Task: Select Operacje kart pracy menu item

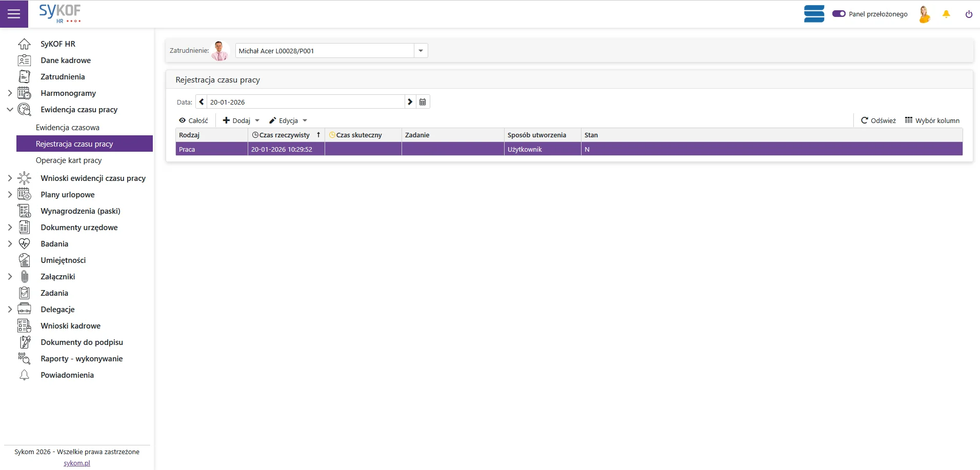Action: click(x=69, y=160)
